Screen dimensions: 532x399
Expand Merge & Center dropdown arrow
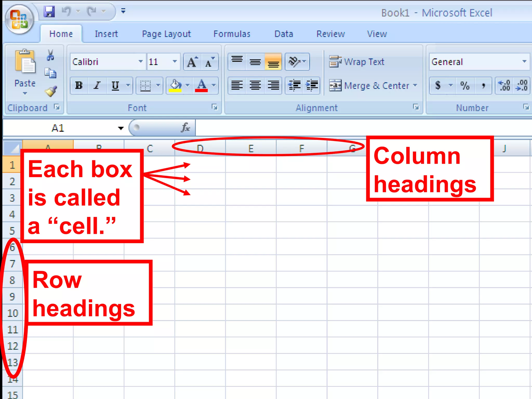point(415,85)
